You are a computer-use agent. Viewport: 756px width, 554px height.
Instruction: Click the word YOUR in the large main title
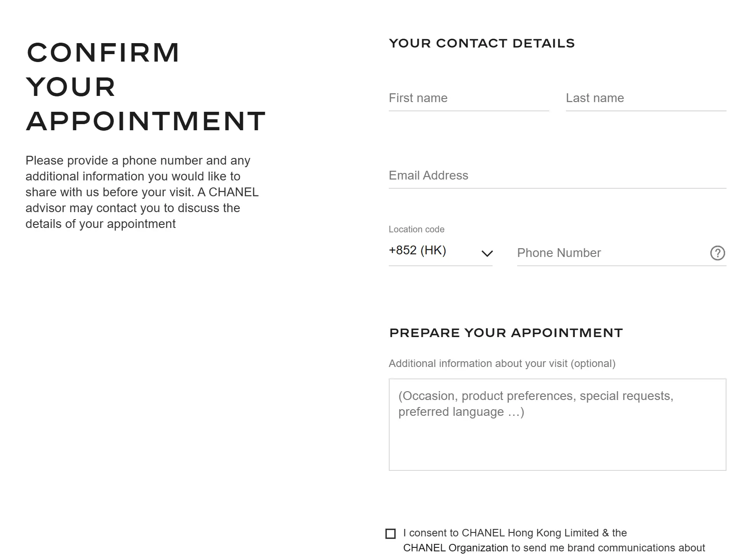pos(71,87)
